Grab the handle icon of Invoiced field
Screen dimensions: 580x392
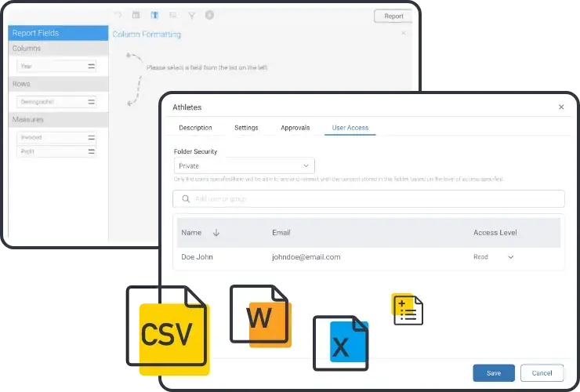[x=92, y=138]
